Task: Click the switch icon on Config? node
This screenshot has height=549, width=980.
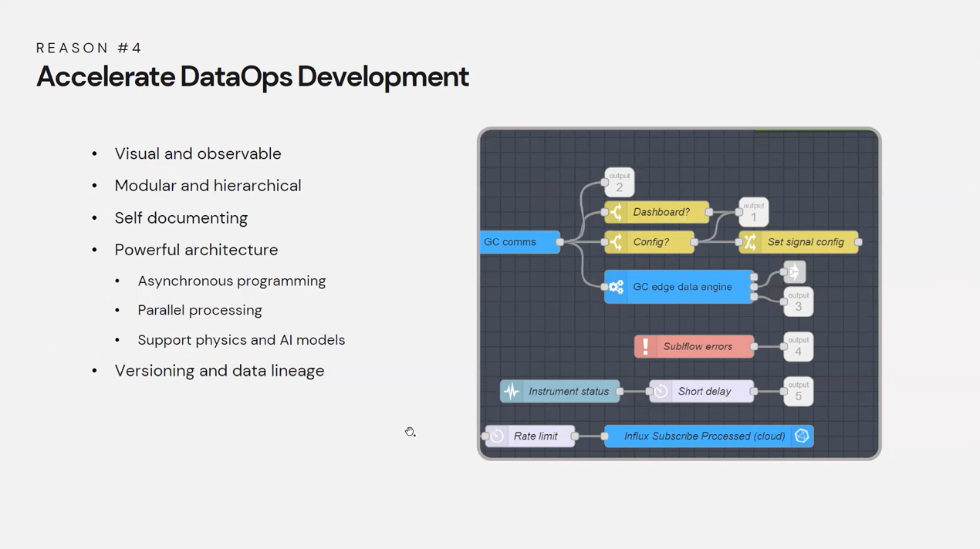Action: click(616, 242)
